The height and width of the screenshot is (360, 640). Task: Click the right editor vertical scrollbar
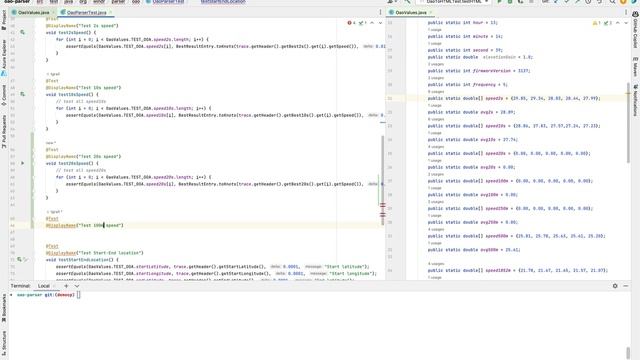pyautogui.click(x=629, y=122)
